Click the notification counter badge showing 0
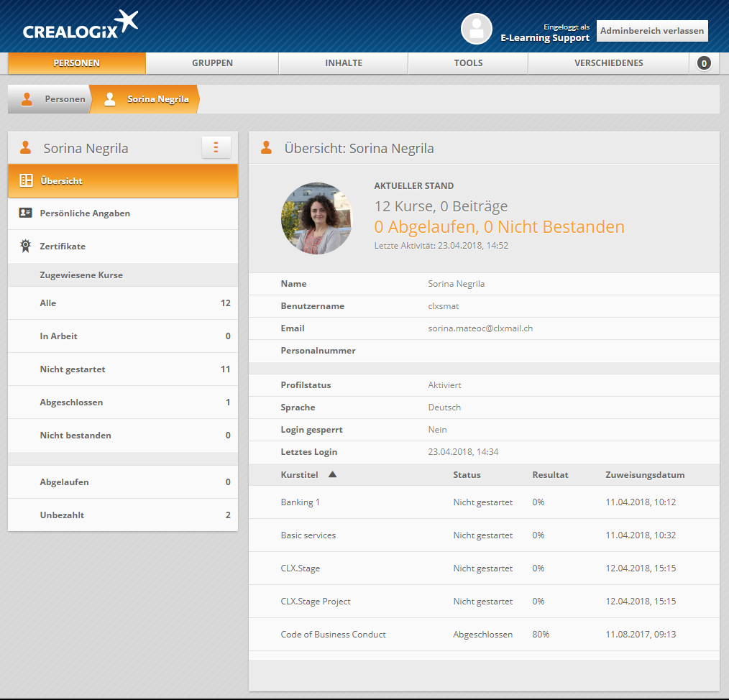Image resolution: width=729 pixels, height=700 pixels. point(704,63)
